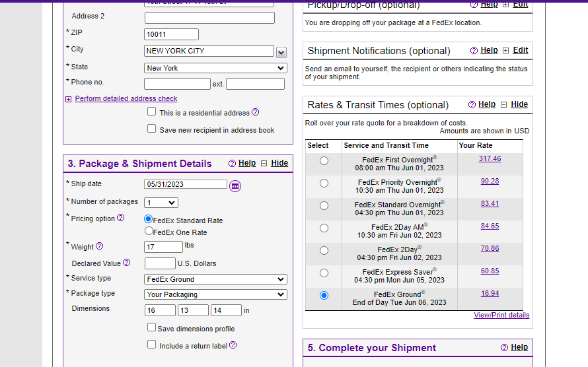Click help icon beside residential address checkbox
The image size is (588, 367).
click(256, 112)
